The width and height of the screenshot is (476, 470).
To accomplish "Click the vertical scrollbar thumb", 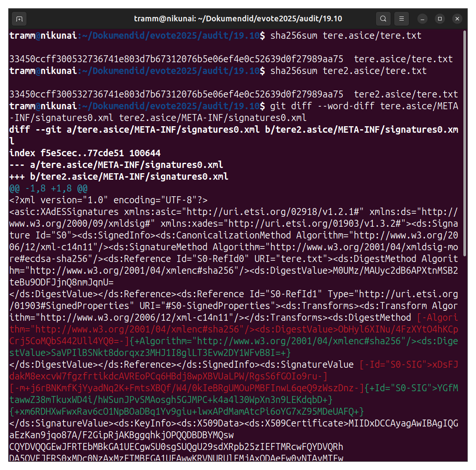I will click(x=465, y=143).
